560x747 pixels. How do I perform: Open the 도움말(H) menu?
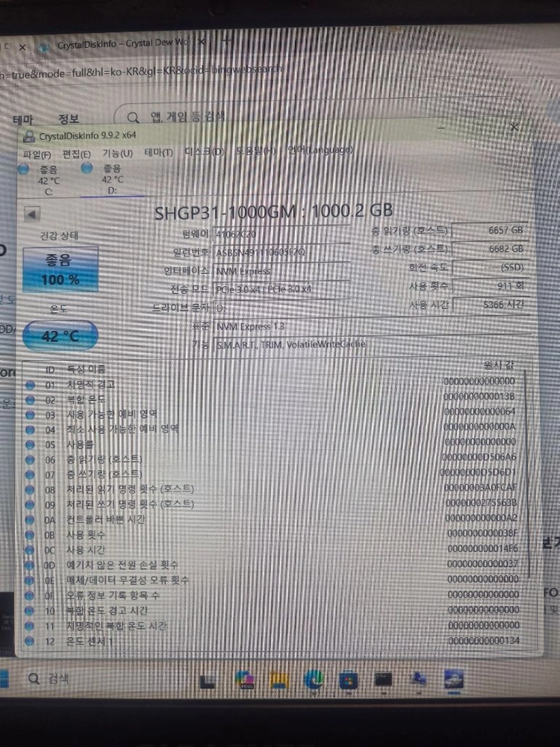[255, 151]
